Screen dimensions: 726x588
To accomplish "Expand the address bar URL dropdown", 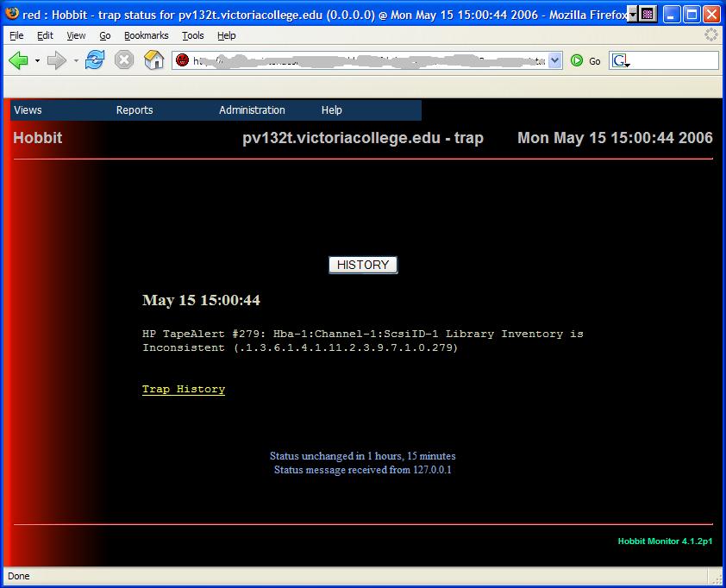I will click(554, 61).
